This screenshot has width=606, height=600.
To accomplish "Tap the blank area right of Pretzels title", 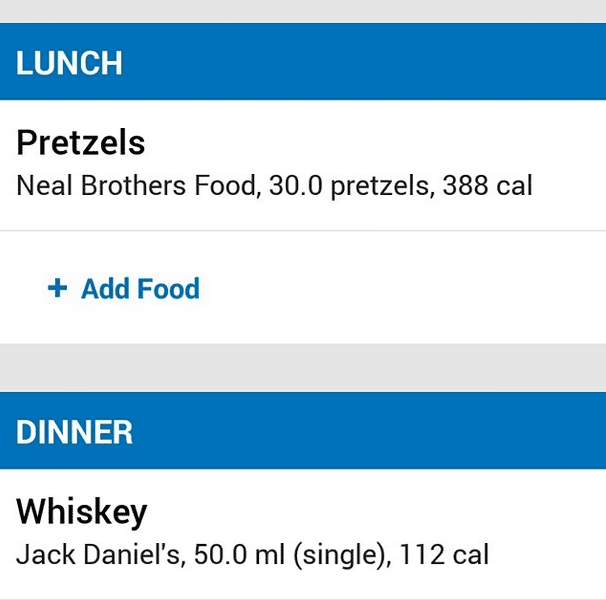I will [400, 143].
